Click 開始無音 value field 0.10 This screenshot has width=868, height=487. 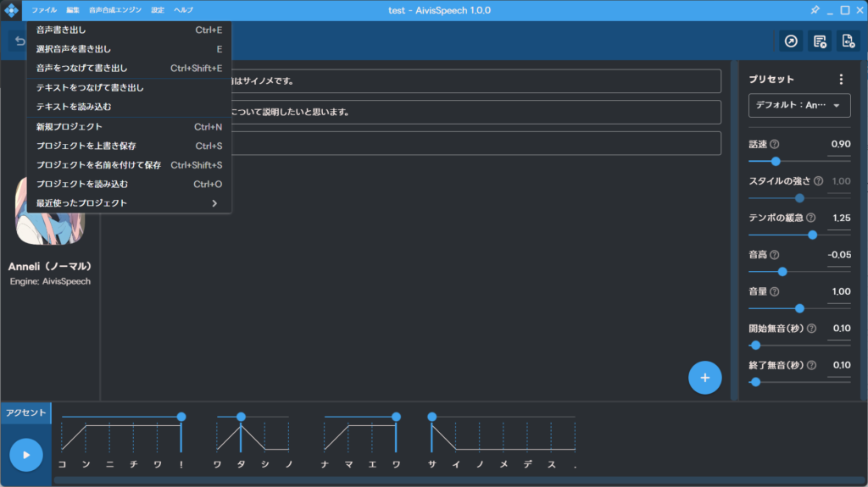pos(840,329)
